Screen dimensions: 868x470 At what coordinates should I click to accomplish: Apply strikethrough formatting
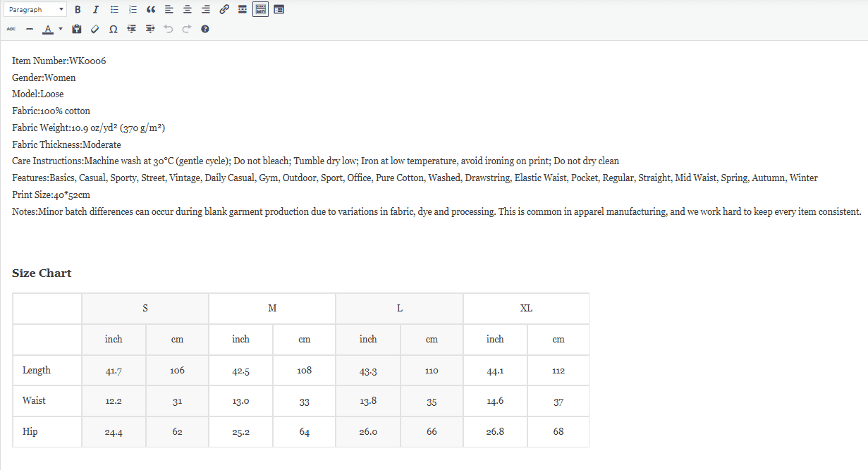(x=11, y=29)
